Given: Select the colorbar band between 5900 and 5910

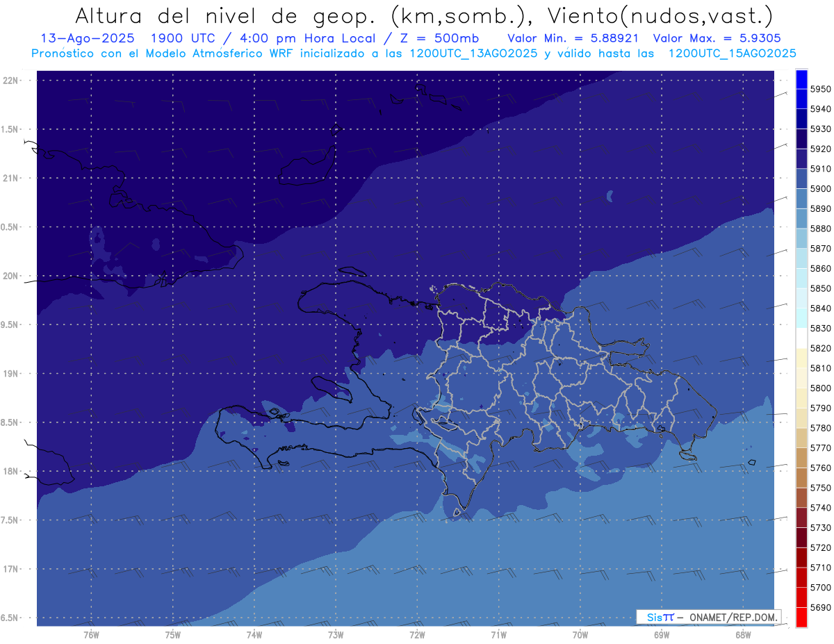Looking at the screenshot, I should (x=801, y=179).
